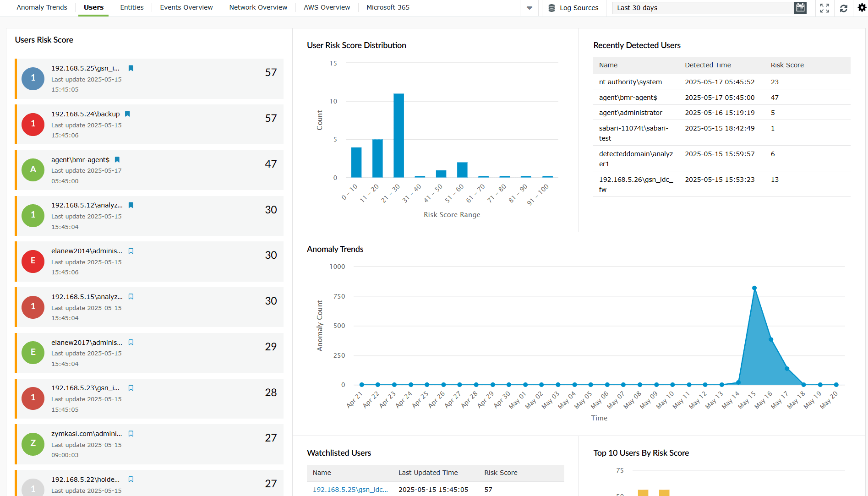Click the Log Sources database icon
Viewport: 868px width, 496px height.
[x=551, y=8]
